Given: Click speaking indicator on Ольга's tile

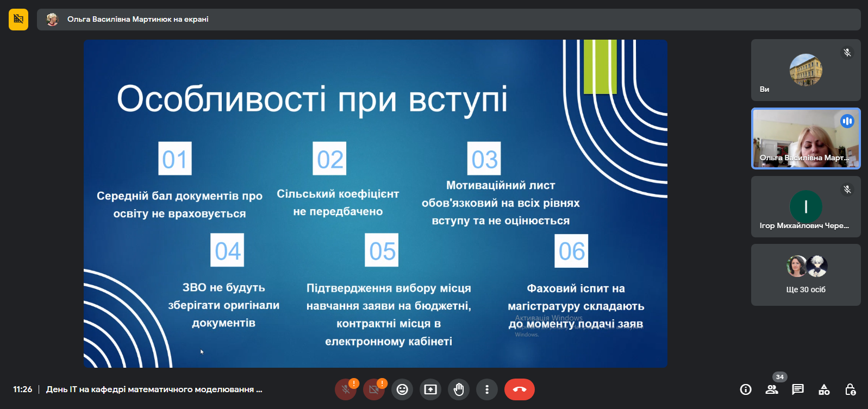Looking at the screenshot, I should [x=847, y=121].
